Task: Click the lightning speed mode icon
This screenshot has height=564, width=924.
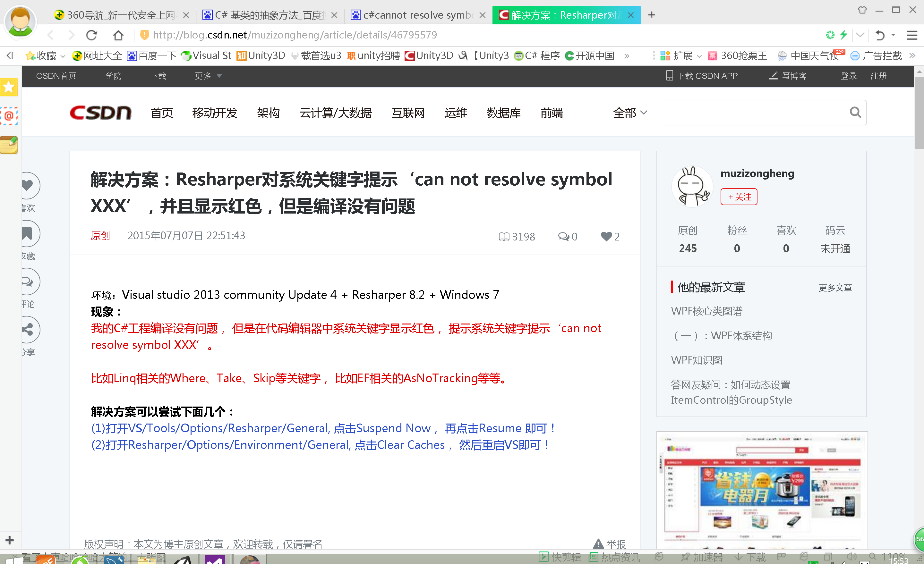Action: (843, 35)
